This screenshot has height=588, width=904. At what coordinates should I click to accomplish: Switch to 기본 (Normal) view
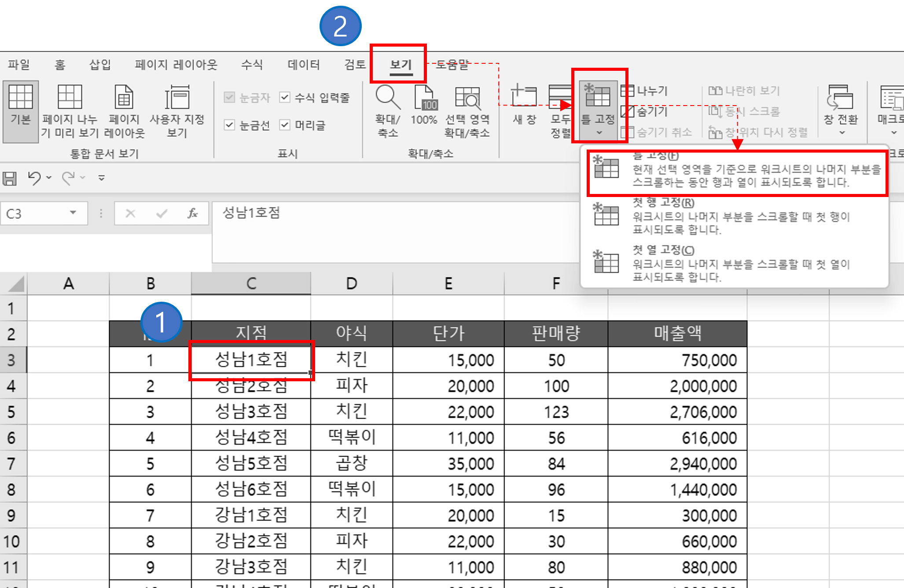coord(20,110)
